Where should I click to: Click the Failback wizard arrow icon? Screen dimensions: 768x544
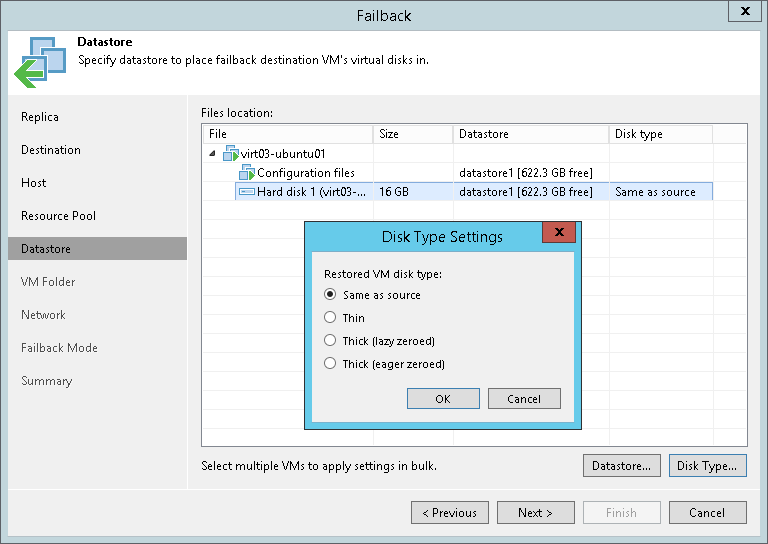(x=41, y=62)
